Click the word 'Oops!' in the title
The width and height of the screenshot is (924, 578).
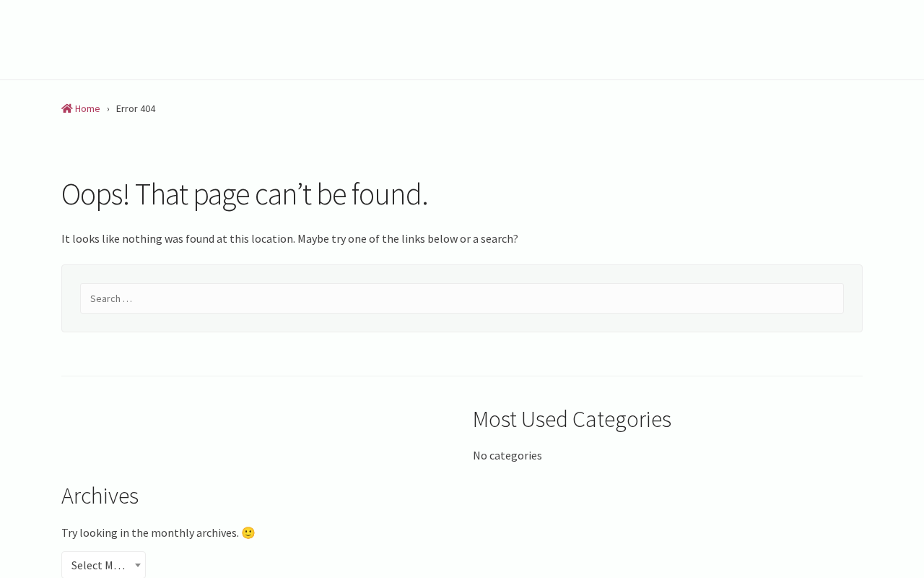pos(95,194)
